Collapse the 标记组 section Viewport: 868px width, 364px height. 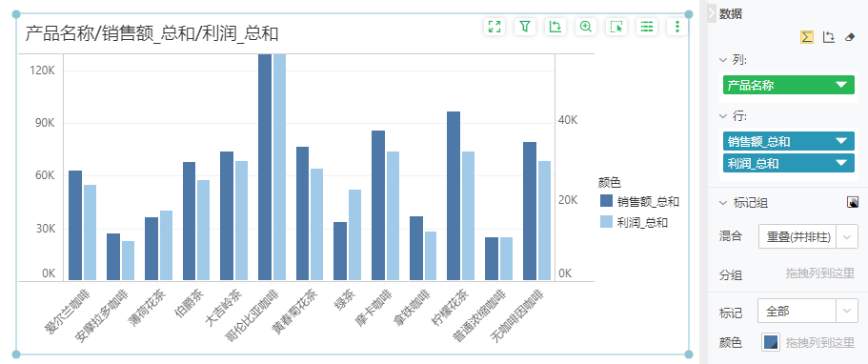(x=722, y=203)
